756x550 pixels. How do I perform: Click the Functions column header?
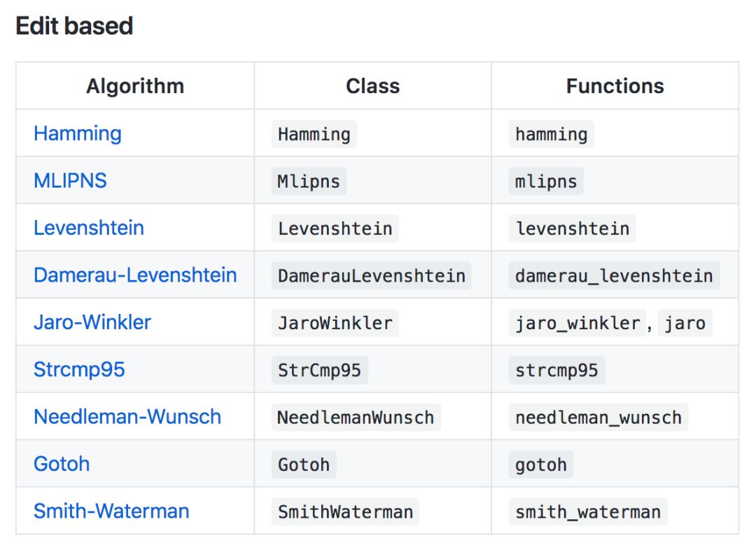(x=615, y=86)
